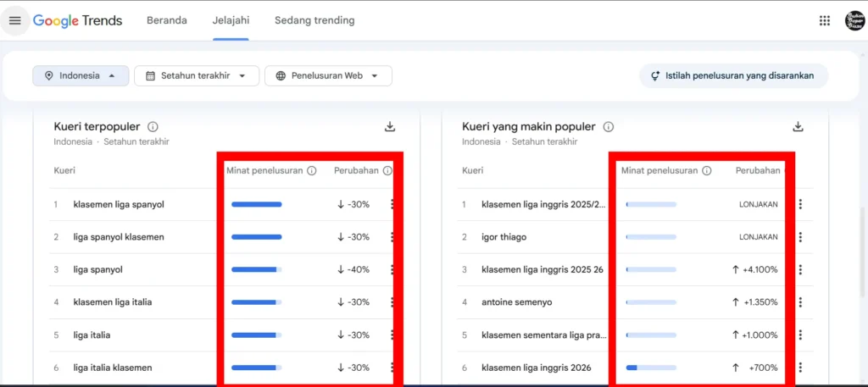The height and width of the screenshot is (387, 868).
Task: Download the Kueri terpopuler data
Action: [390, 127]
